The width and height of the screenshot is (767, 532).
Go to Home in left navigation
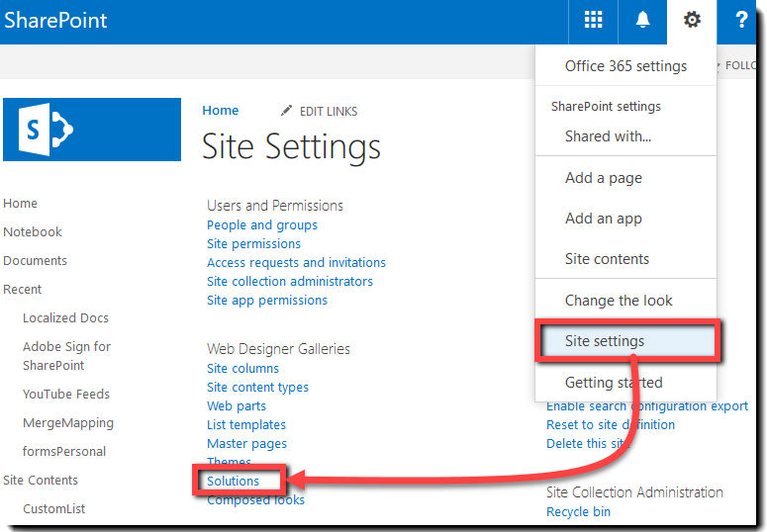(x=20, y=204)
